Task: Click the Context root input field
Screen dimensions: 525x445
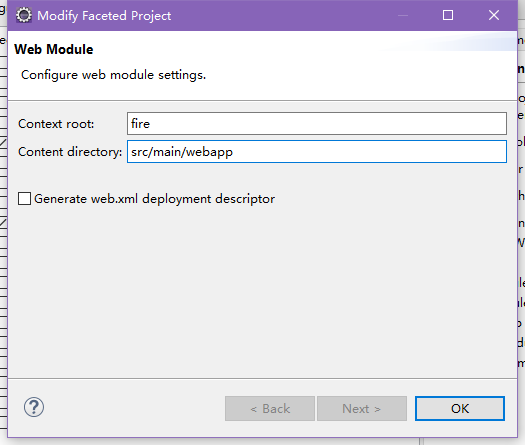Action: [x=317, y=124]
